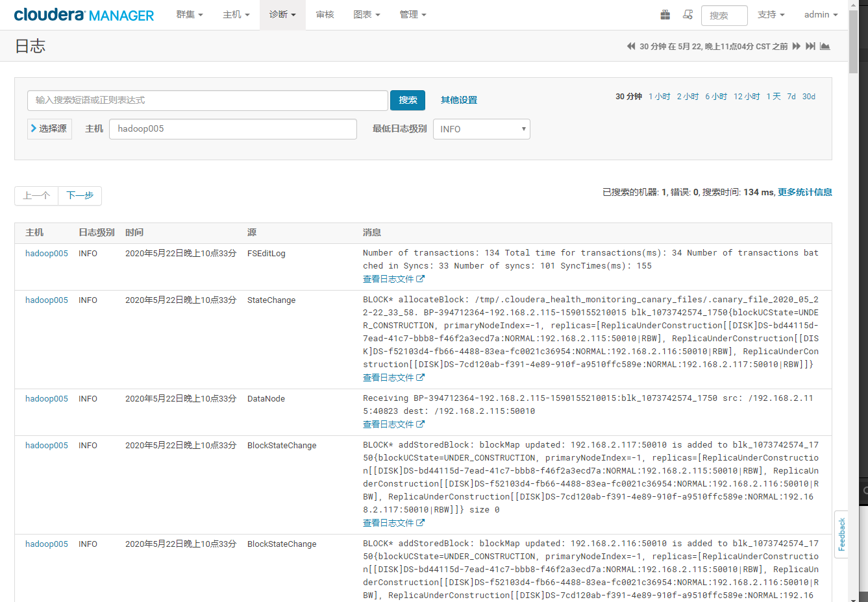
Task: Open hadoop005 host link in FSEditLog row
Action: 47,254
